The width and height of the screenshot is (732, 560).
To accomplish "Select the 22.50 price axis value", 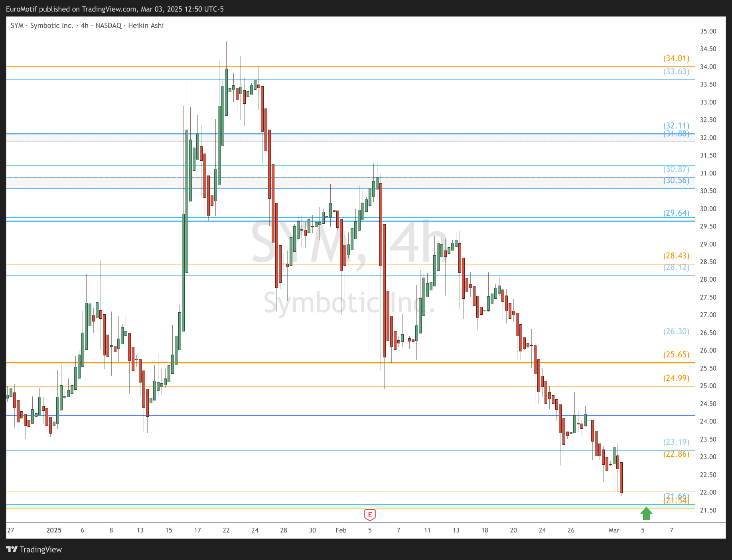I will coord(708,475).
